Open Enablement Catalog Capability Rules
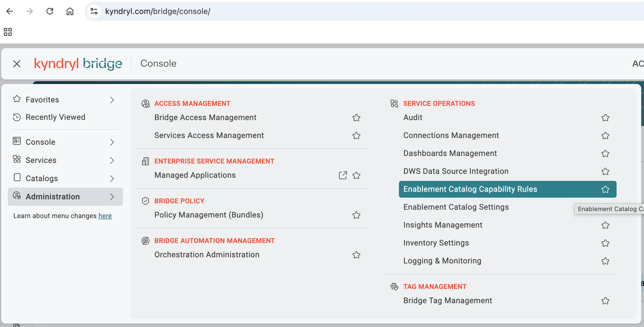Viewport: 644px width, 327px height. click(470, 189)
